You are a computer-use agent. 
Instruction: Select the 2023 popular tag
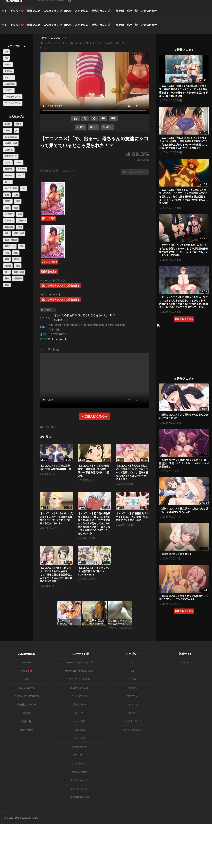(x=8, y=130)
